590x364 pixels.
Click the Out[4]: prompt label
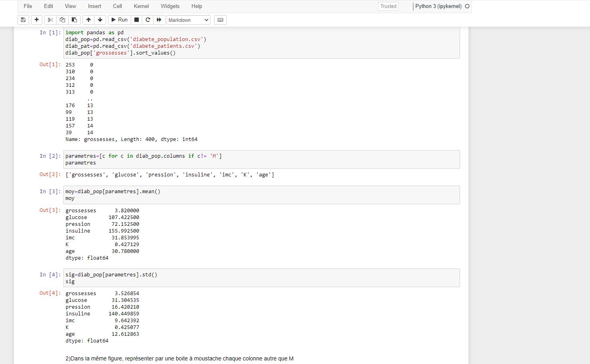coord(50,293)
